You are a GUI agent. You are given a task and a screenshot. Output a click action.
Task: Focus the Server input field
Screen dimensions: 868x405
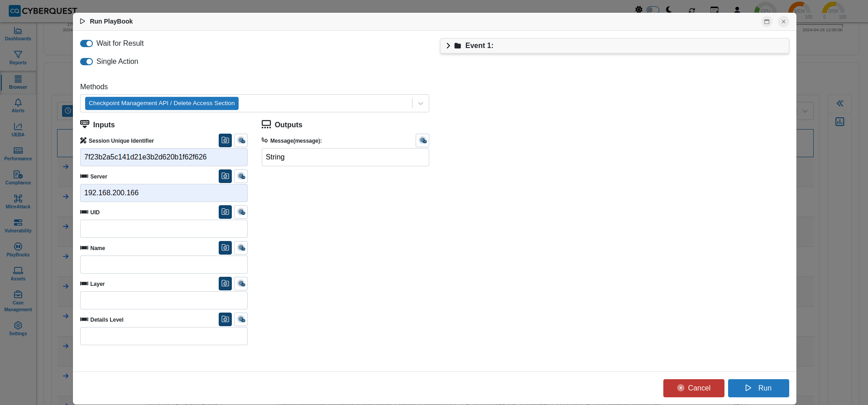click(x=164, y=193)
